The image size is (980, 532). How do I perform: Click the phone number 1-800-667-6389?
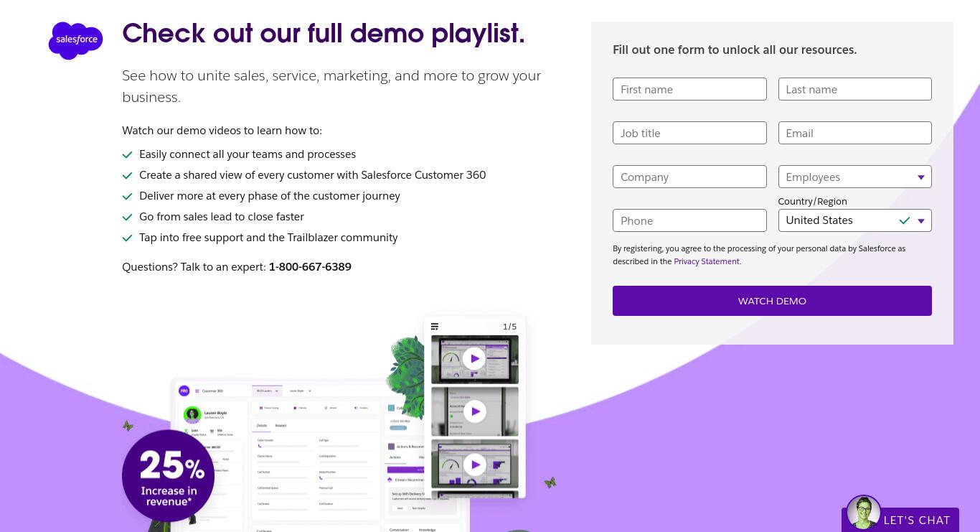pos(310,267)
